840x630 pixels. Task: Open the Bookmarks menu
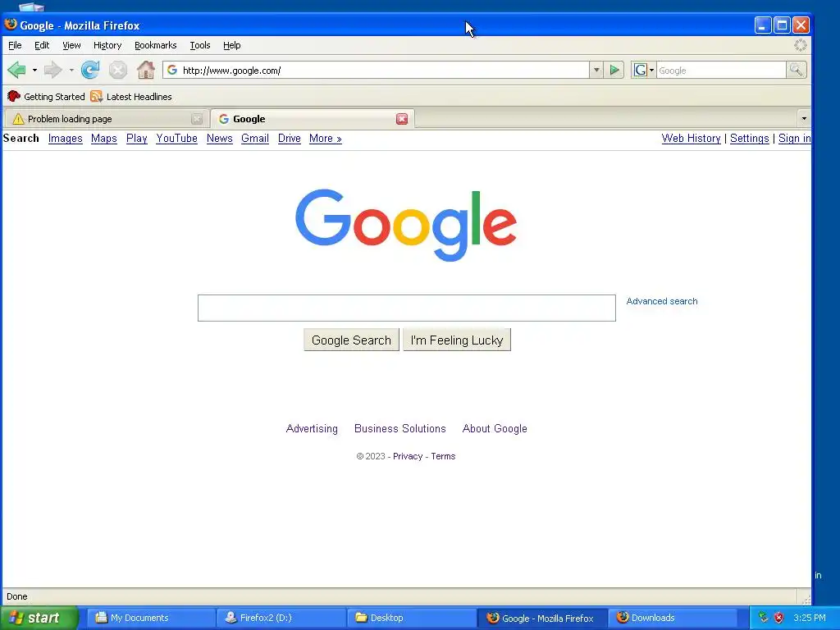click(x=155, y=46)
